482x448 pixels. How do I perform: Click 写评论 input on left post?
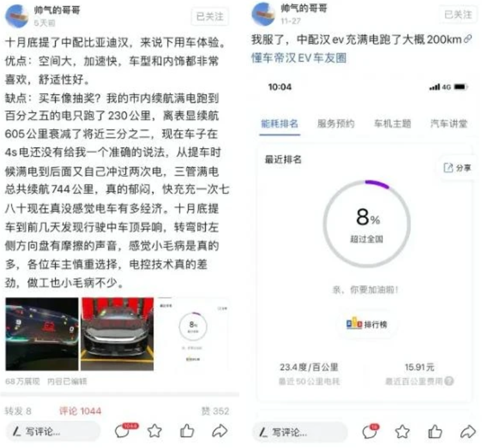point(53,432)
